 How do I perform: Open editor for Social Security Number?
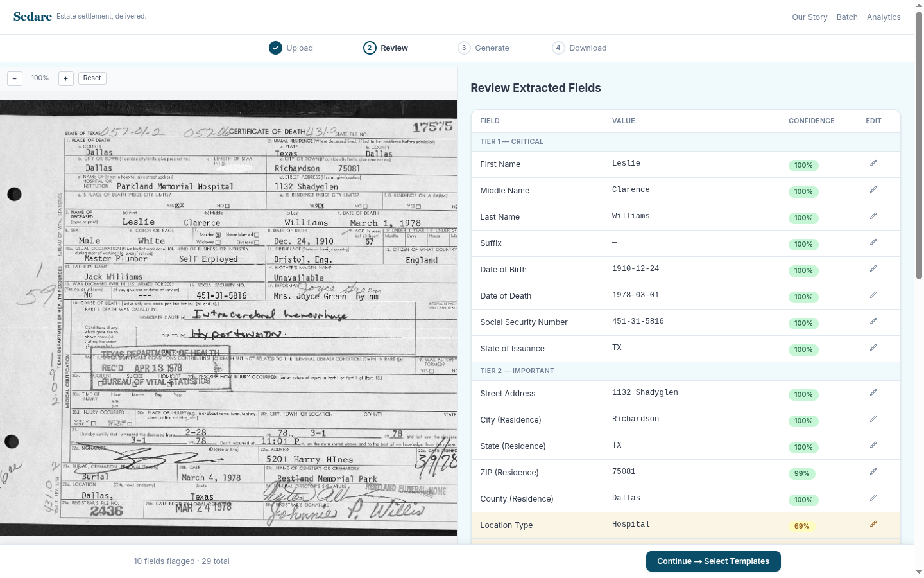tap(873, 322)
